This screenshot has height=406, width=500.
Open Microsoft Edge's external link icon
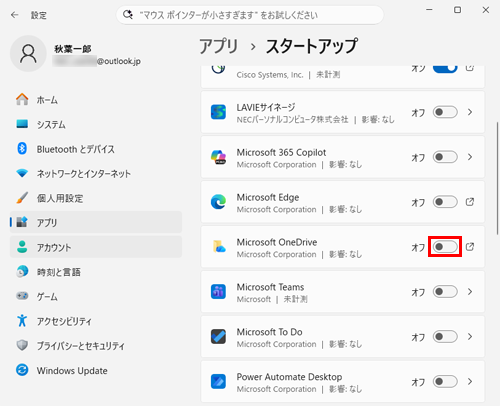(470, 202)
